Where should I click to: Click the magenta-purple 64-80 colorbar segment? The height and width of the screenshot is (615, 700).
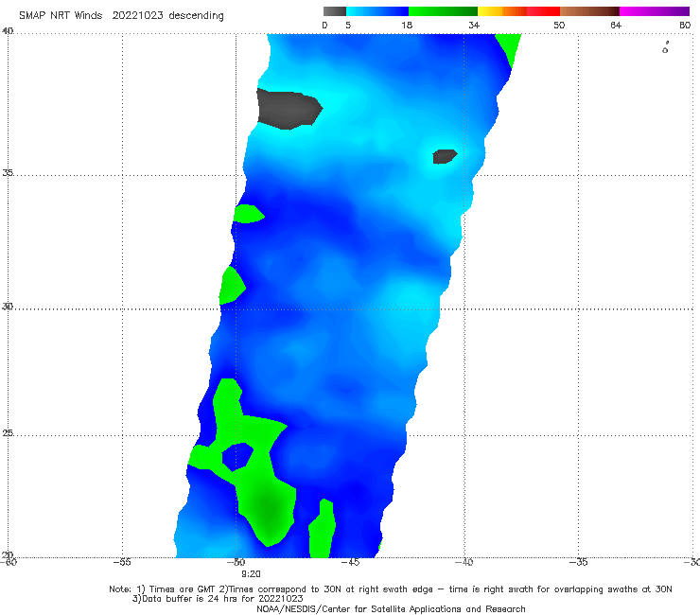click(655, 11)
